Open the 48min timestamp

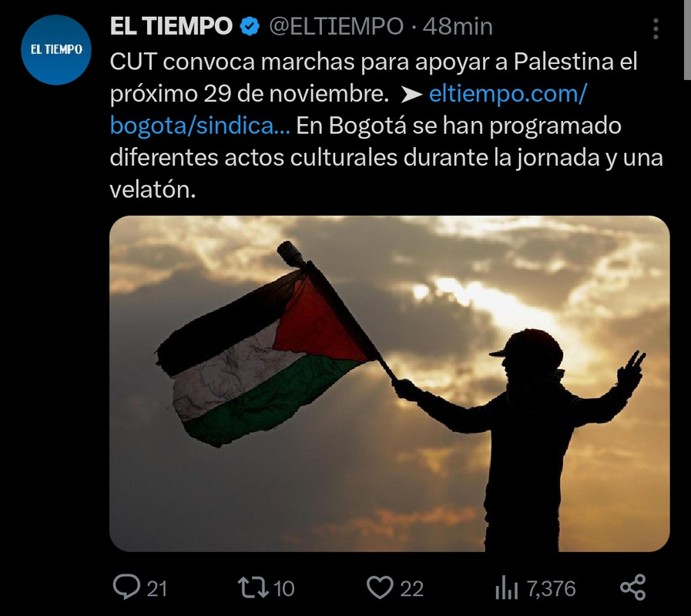458,26
